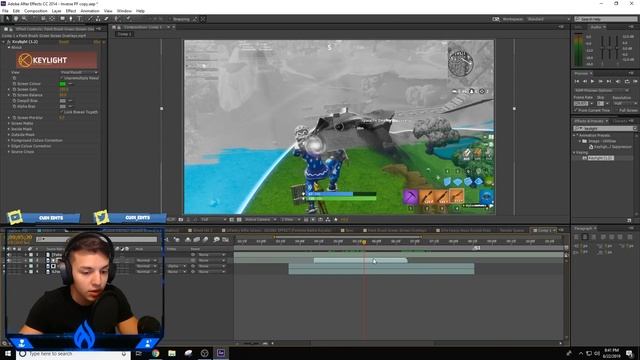Pick Screen Colour with eyedropper
The image size is (640, 360).
point(70,84)
